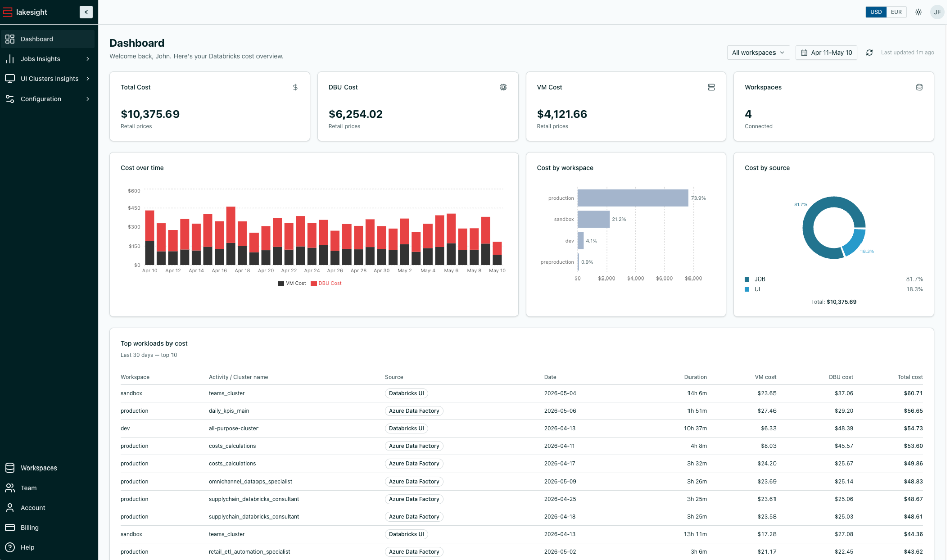Open Help label in sidebar
This screenshot has width=947, height=560.
coord(27,547)
